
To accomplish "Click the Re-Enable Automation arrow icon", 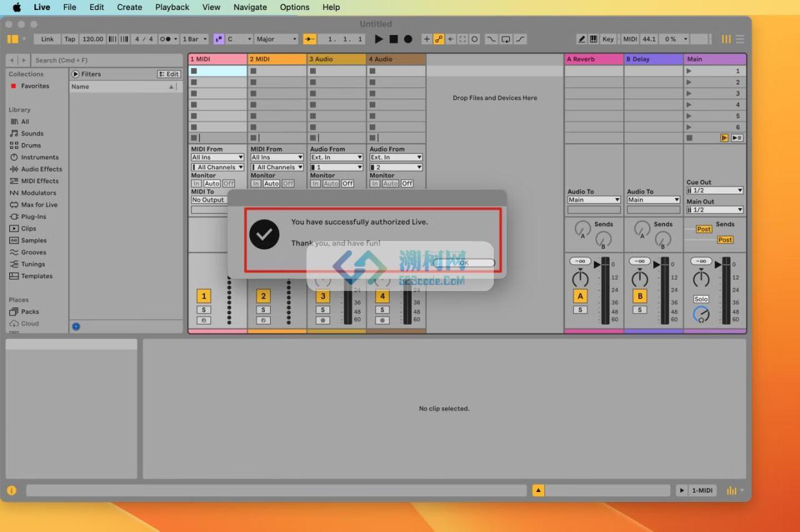I will click(x=451, y=39).
